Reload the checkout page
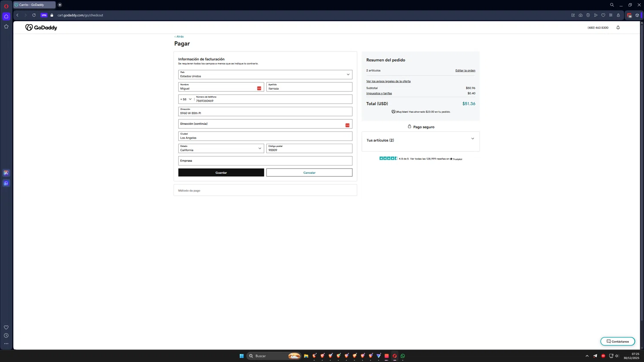Screen dimensions: 644x362 34,15
